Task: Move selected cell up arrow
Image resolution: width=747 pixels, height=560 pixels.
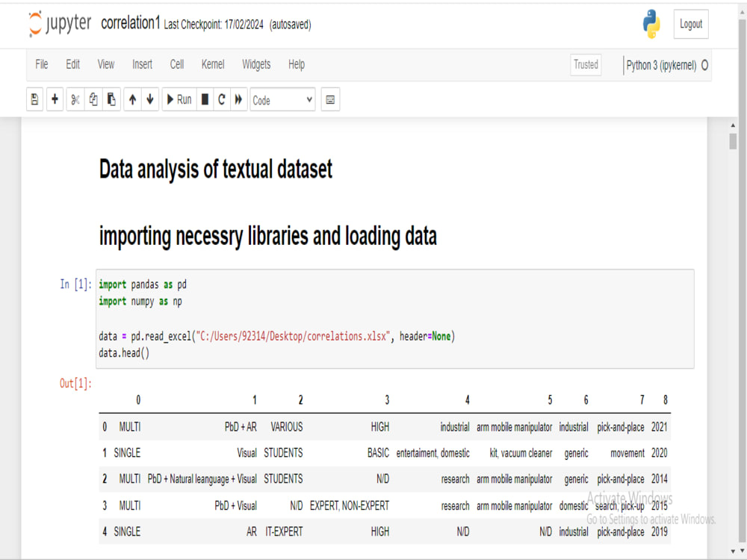Action: [x=132, y=99]
